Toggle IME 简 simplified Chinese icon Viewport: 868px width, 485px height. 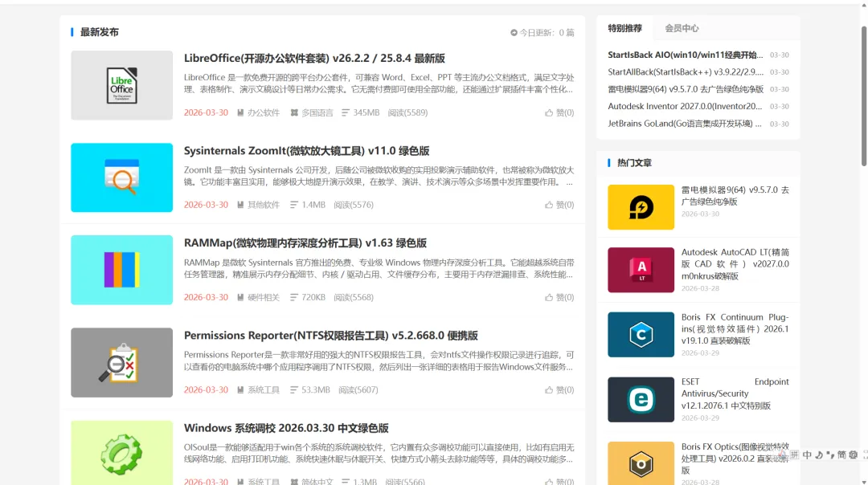841,454
